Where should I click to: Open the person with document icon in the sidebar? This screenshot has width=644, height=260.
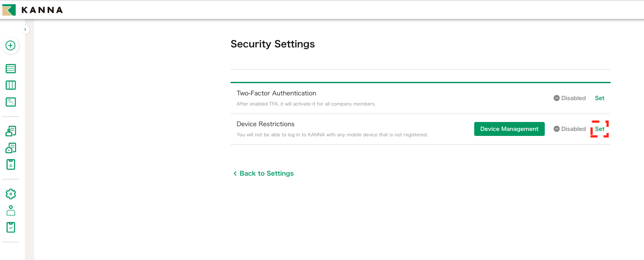click(11, 131)
